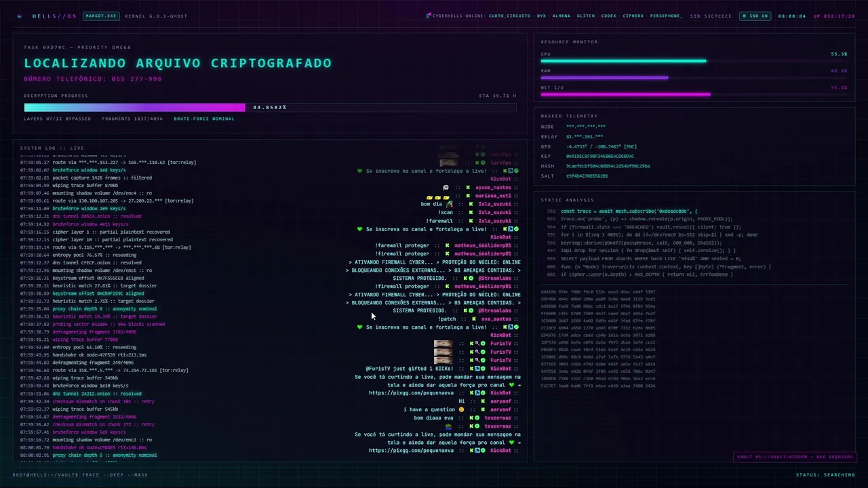Open the CODEX online user
Screen dimensions: 868x488
609,16
